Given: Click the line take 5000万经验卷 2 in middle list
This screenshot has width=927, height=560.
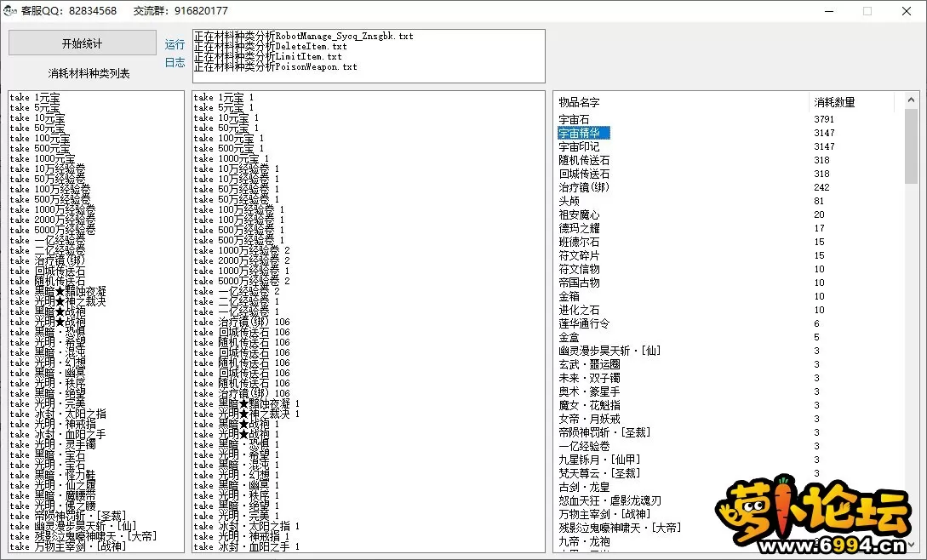Looking at the screenshot, I should point(242,281).
